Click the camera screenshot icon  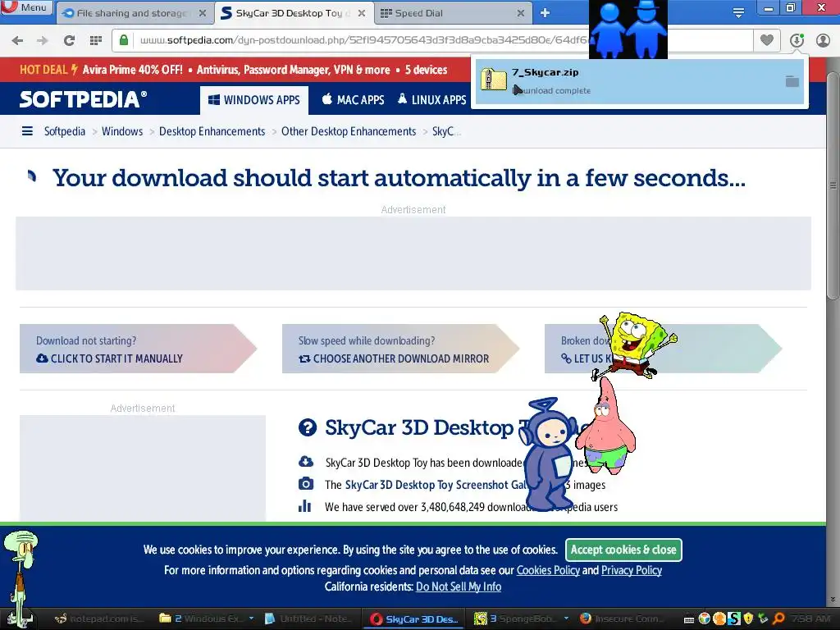[x=305, y=484]
